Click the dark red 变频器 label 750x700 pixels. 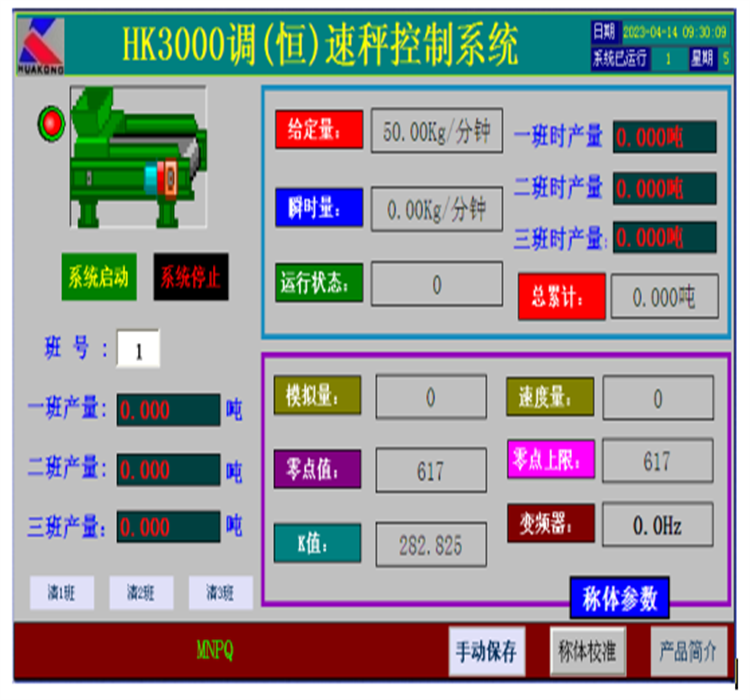click(551, 523)
